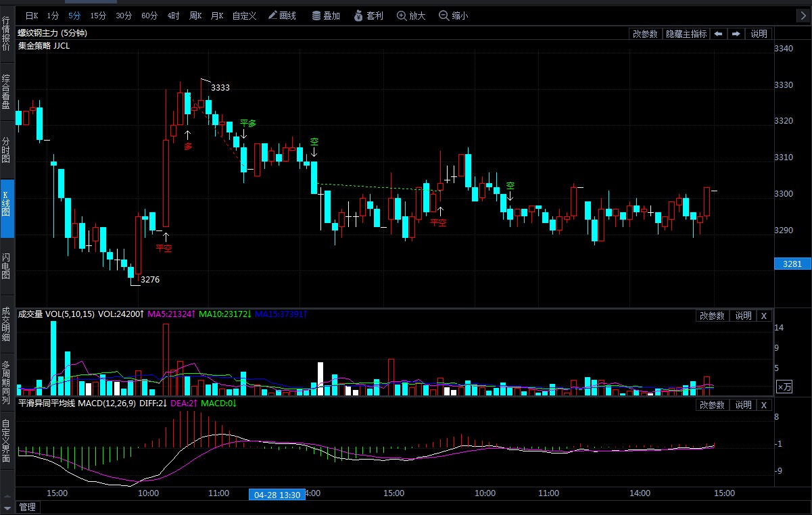The image size is (812, 515).
Task: Click the right arrow indicator button
Action: pos(736,34)
